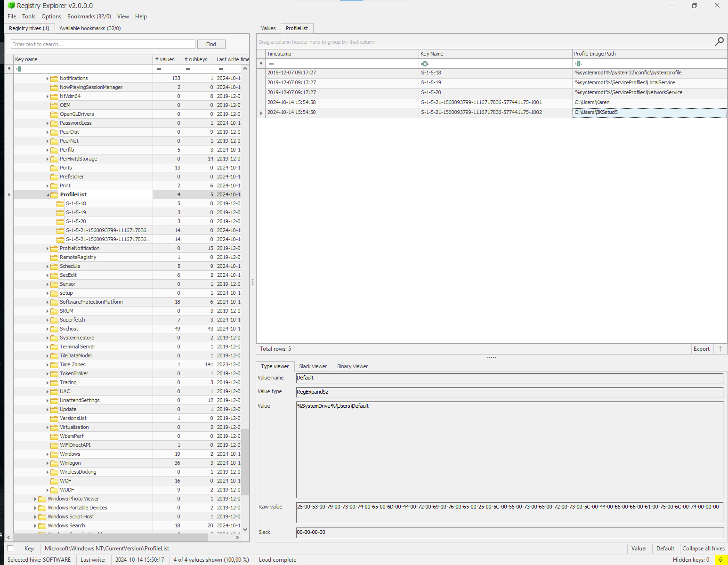Expand the Svchost tree node
This screenshot has width=728, height=565.
tap(48, 329)
